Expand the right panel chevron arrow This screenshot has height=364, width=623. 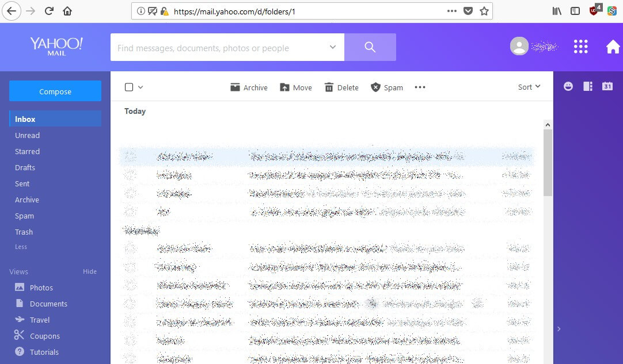point(559,329)
